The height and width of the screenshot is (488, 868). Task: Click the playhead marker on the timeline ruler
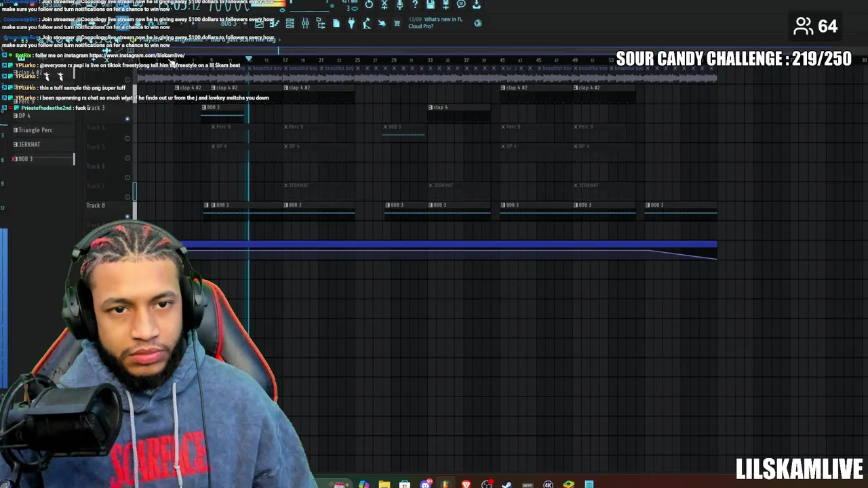click(x=248, y=60)
